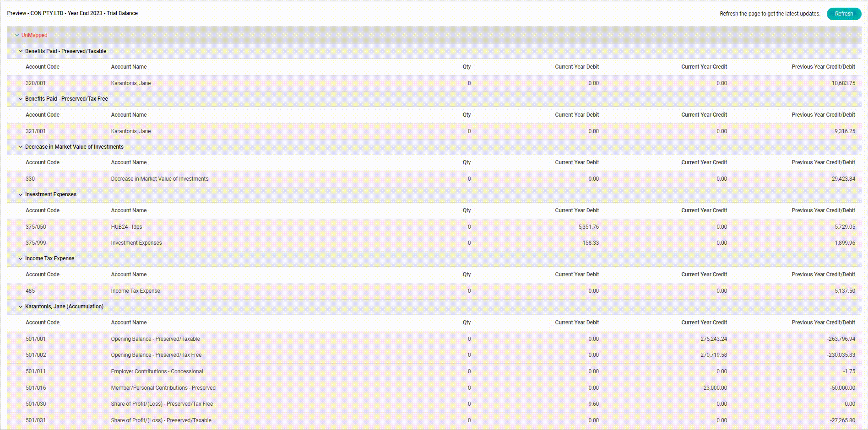Click account code 501/031
Viewport: 868px width, 430px height.
[36, 420]
